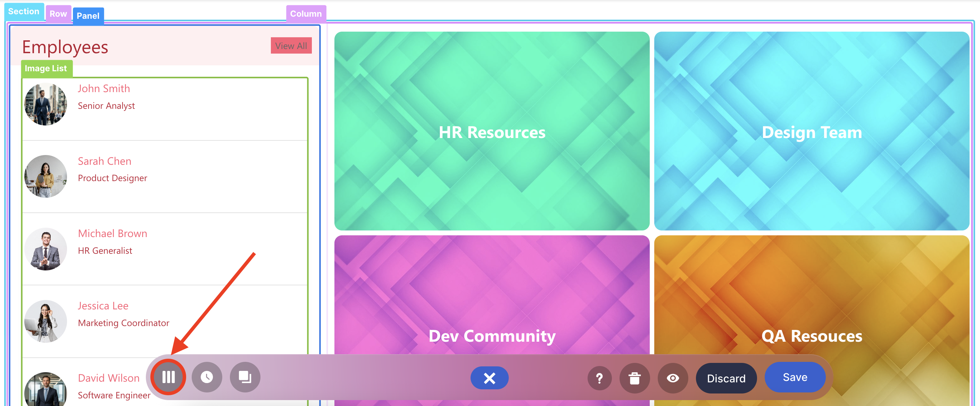980x406 pixels.
Task: Click the duplicate copy icon in toolbar
Action: point(244,377)
